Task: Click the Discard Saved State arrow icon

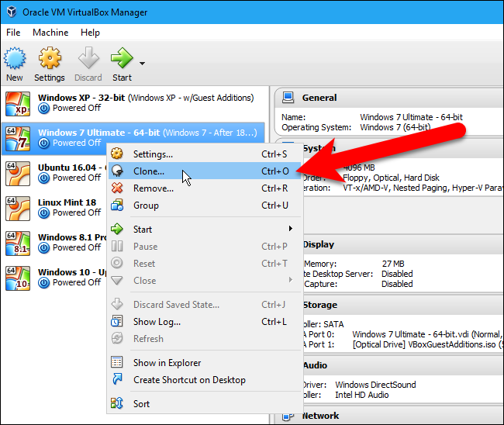Action: click(x=117, y=304)
